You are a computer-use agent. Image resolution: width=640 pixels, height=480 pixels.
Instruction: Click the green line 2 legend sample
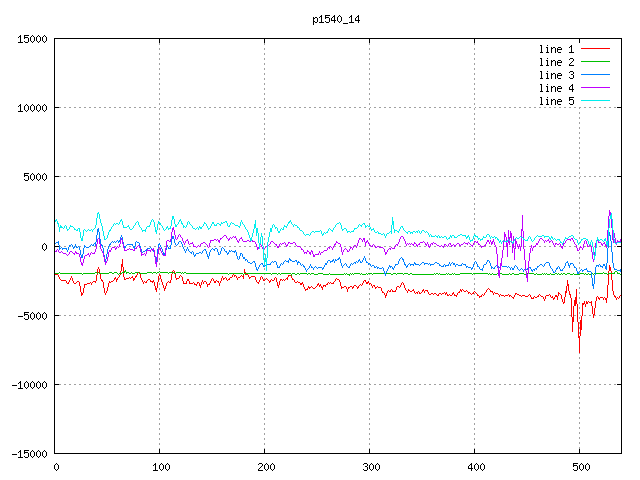pyautogui.click(x=595, y=62)
